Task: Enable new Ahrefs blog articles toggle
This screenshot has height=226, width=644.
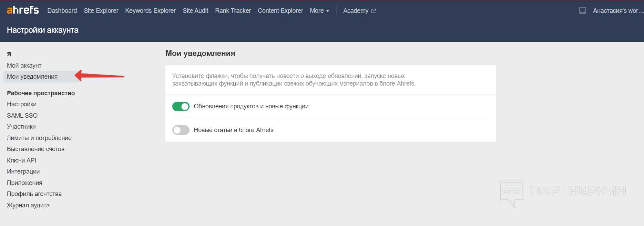Action: pyautogui.click(x=181, y=130)
